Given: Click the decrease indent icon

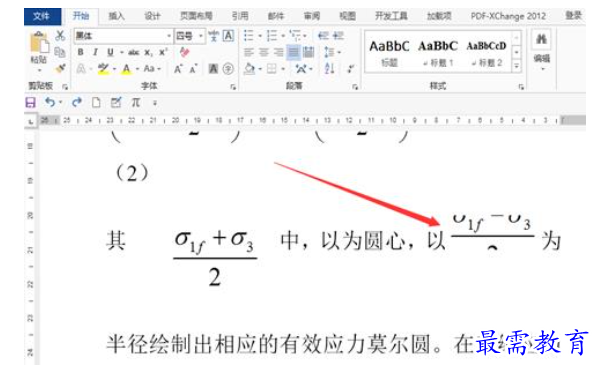Looking at the screenshot, I should pyautogui.click(x=323, y=36).
